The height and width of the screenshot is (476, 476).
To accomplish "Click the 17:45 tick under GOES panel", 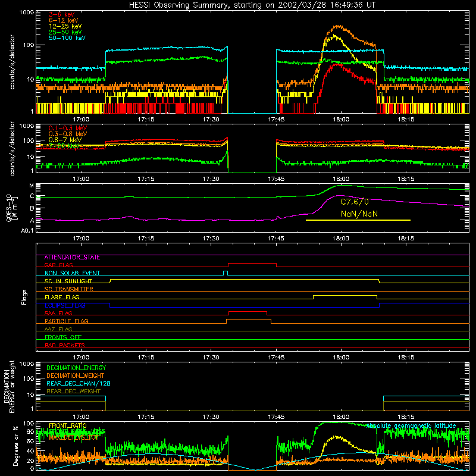I will tap(276, 239).
